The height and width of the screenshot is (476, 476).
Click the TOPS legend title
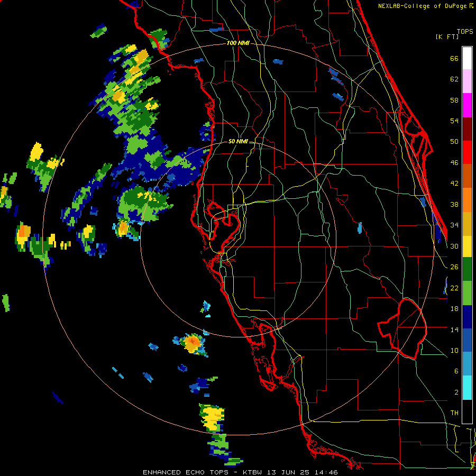pos(465,31)
